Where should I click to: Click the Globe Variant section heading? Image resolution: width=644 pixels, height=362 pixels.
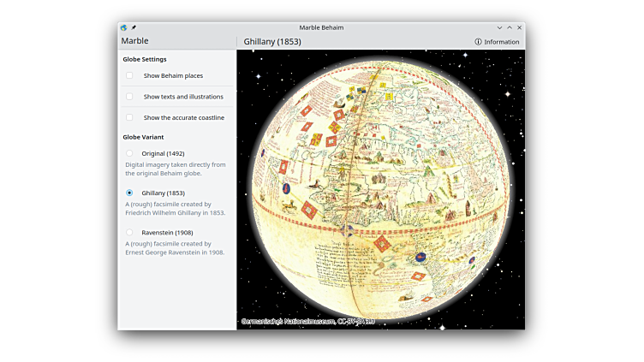(143, 137)
